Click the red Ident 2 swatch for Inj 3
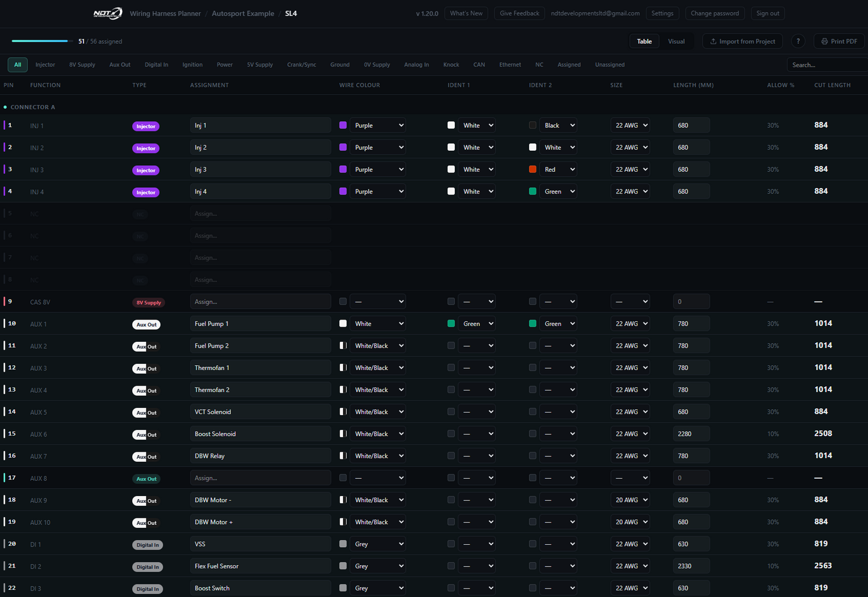This screenshot has width=868, height=597. coord(533,169)
